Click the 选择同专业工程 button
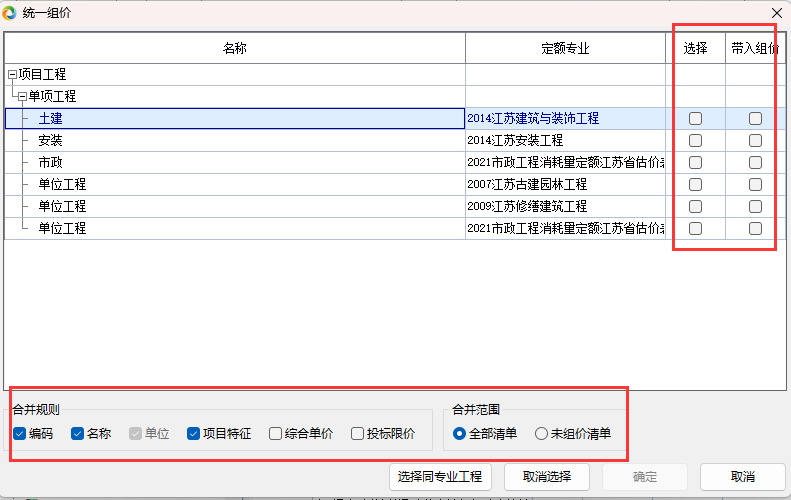The height and width of the screenshot is (500, 791). 439,476
